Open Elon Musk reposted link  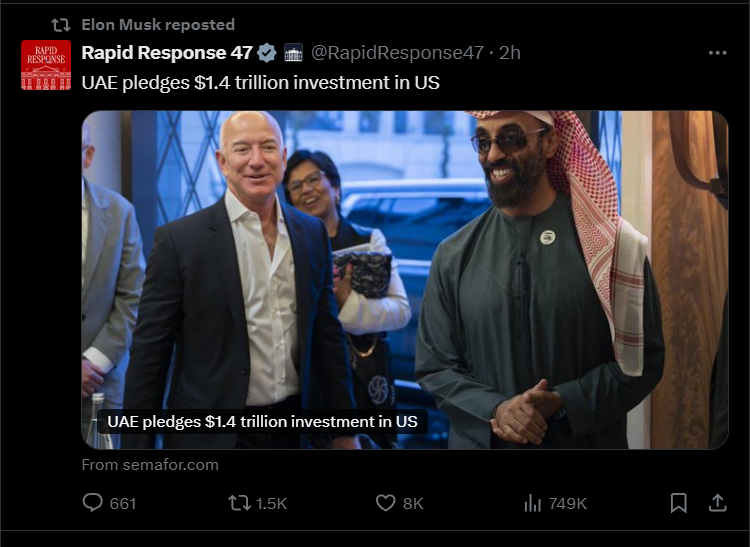(x=158, y=24)
